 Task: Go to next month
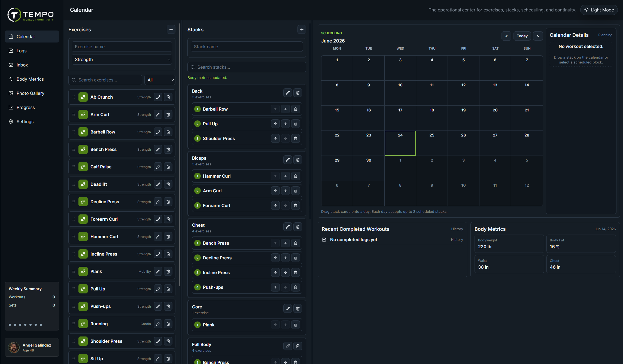point(538,36)
